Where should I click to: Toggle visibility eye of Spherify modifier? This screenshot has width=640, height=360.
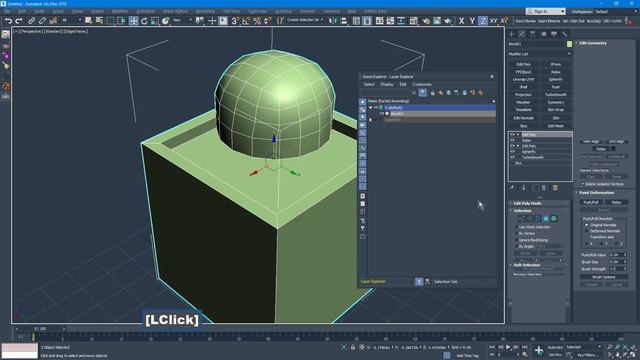[x=512, y=151]
